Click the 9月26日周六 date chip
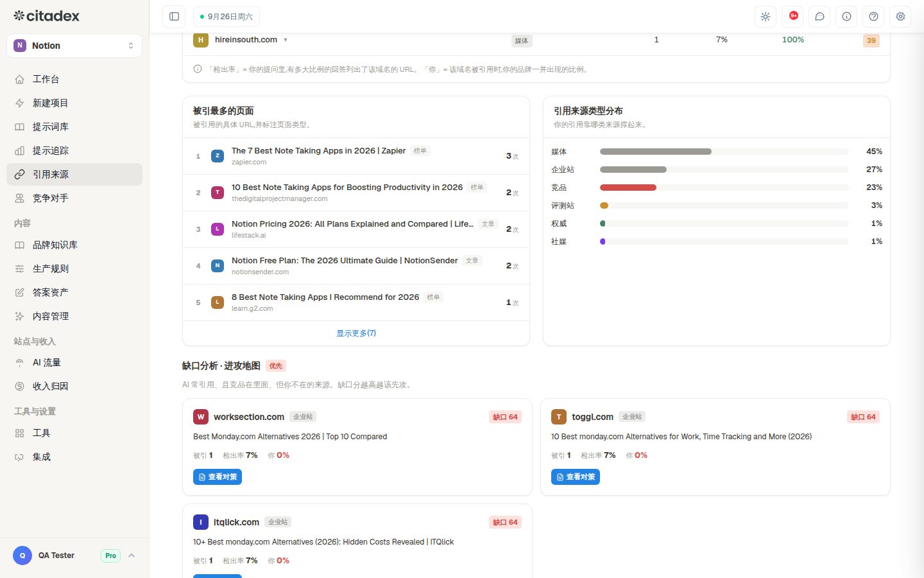 tap(227, 17)
